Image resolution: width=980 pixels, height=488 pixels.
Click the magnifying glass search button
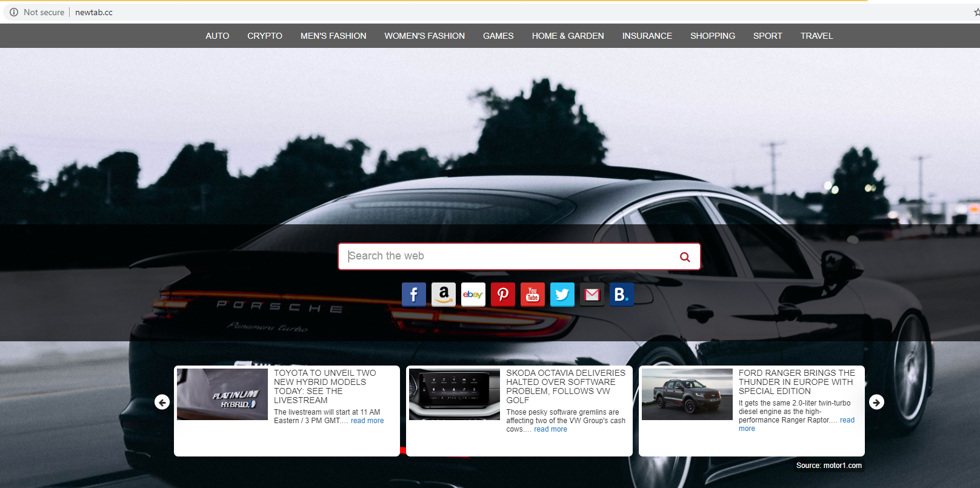coord(685,257)
